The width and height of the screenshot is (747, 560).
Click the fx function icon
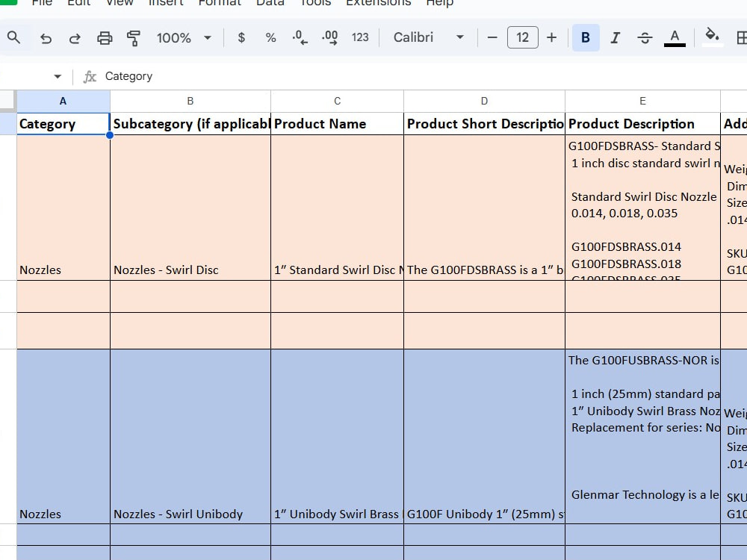pos(90,76)
